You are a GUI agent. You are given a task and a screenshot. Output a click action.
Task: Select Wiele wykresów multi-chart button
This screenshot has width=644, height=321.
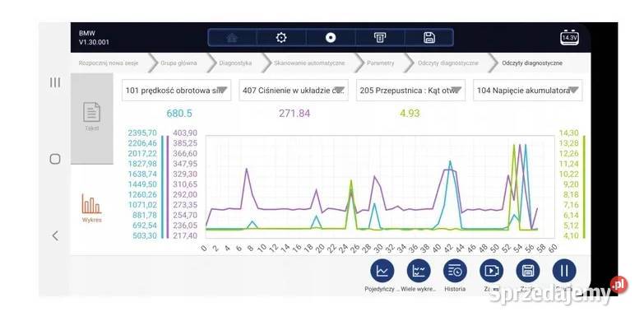coord(419,272)
